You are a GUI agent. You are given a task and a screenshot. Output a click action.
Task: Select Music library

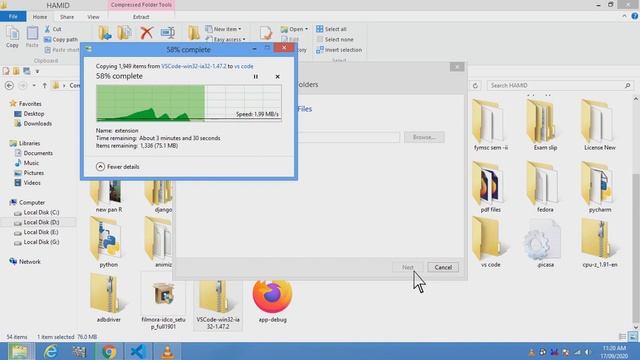[x=27, y=163]
